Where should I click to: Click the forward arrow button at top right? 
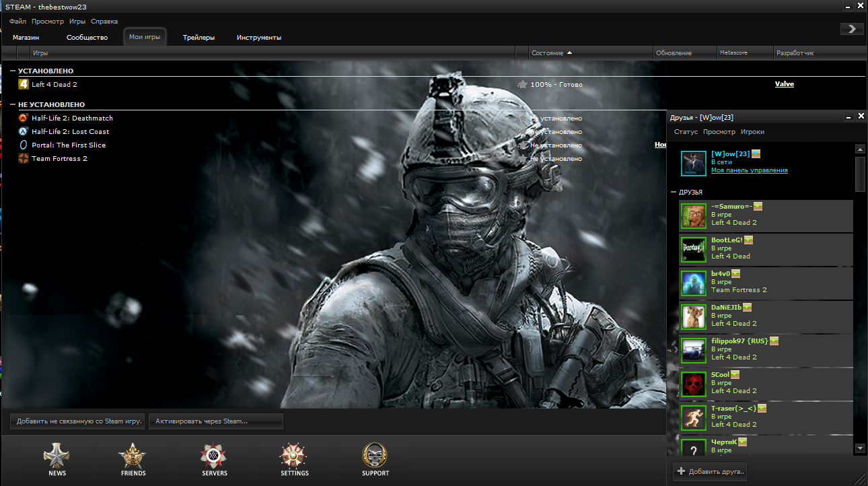(x=852, y=28)
